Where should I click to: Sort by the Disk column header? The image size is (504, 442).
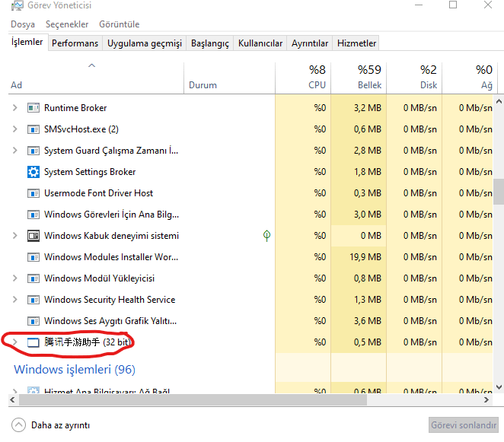coord(414,78)
